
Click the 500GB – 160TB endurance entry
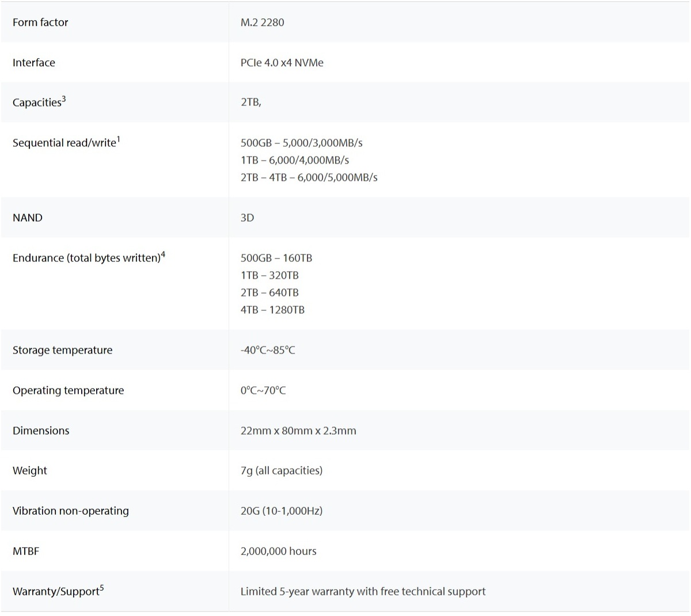(276, 258)
